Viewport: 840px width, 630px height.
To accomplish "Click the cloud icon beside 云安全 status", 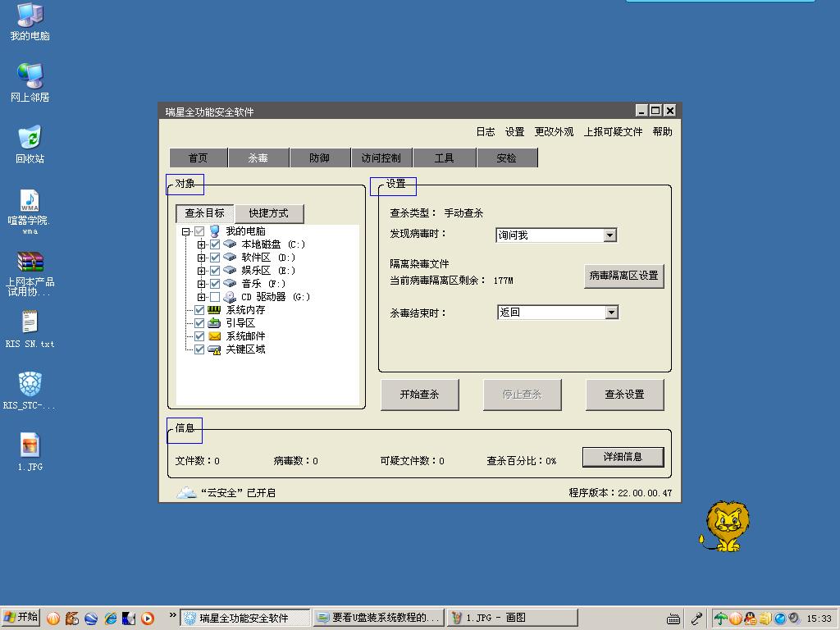I will (186, 492).
